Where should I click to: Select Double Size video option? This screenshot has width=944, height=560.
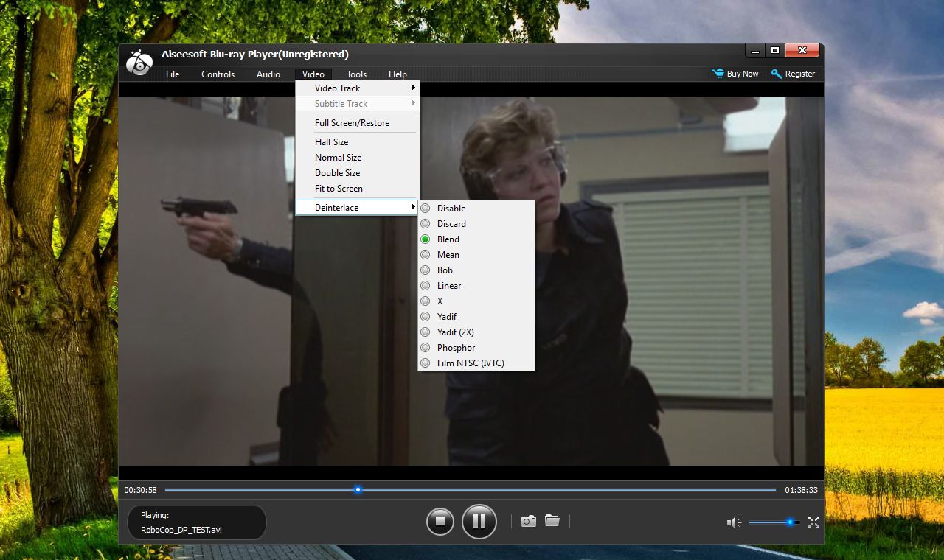(x=358, y=173)
